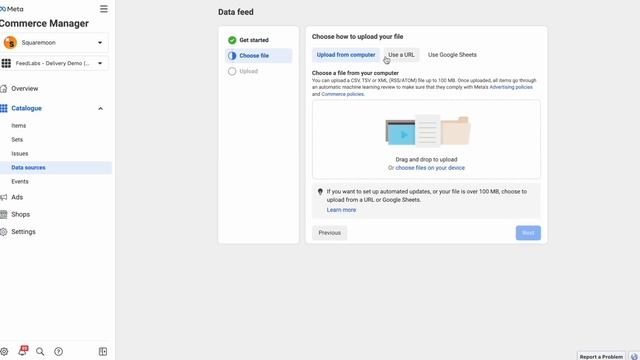Viewport: 640px width, 360px height.
Task: Select the Choose file step
Action: pos(258,56)
